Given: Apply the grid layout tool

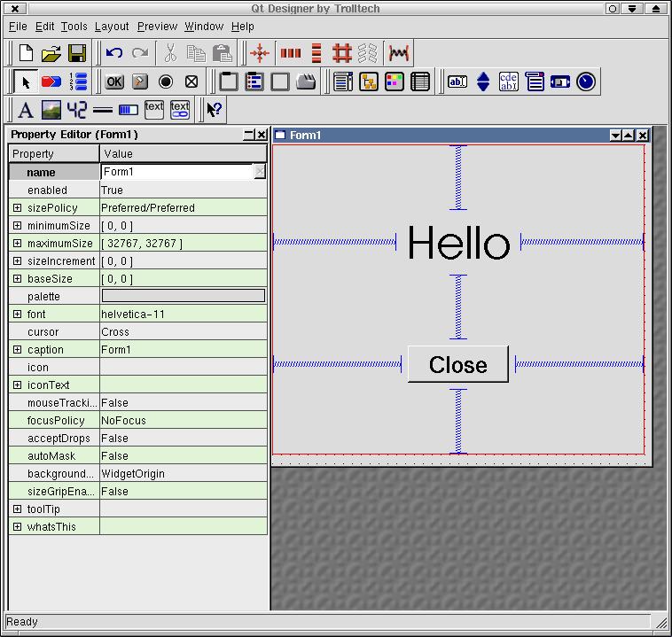Looking at the screenshot, I should [342, 53].
